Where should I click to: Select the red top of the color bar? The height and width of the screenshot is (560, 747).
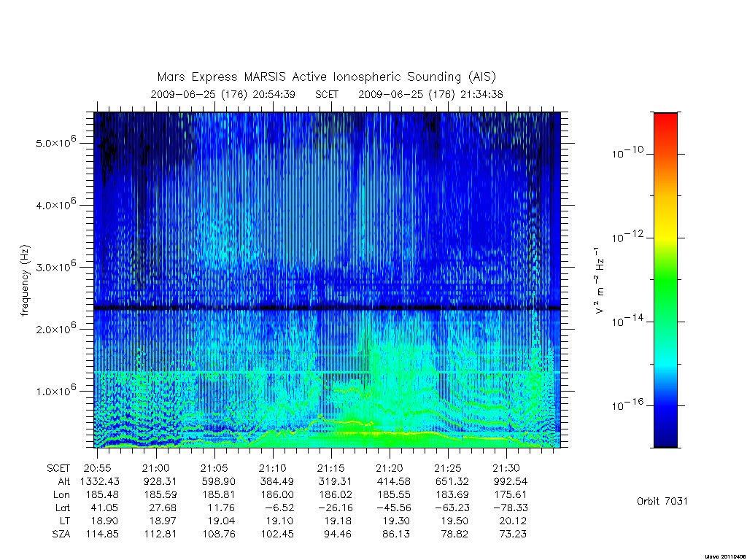[x=665, y=119]
